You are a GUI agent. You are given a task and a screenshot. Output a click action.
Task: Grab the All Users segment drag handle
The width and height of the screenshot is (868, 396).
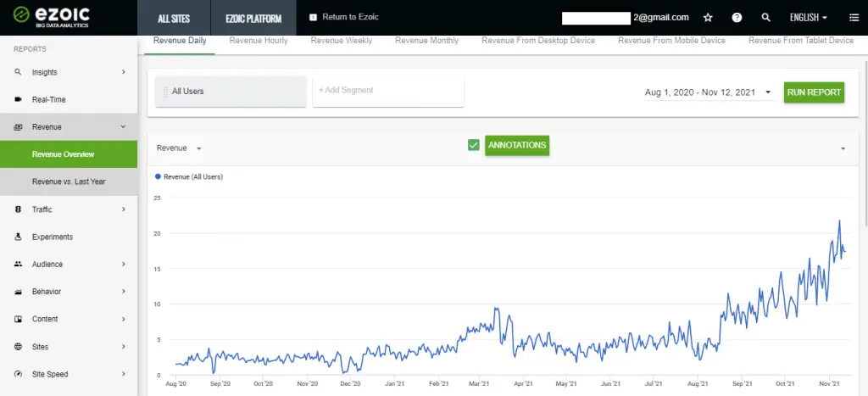tap(165, 92)
